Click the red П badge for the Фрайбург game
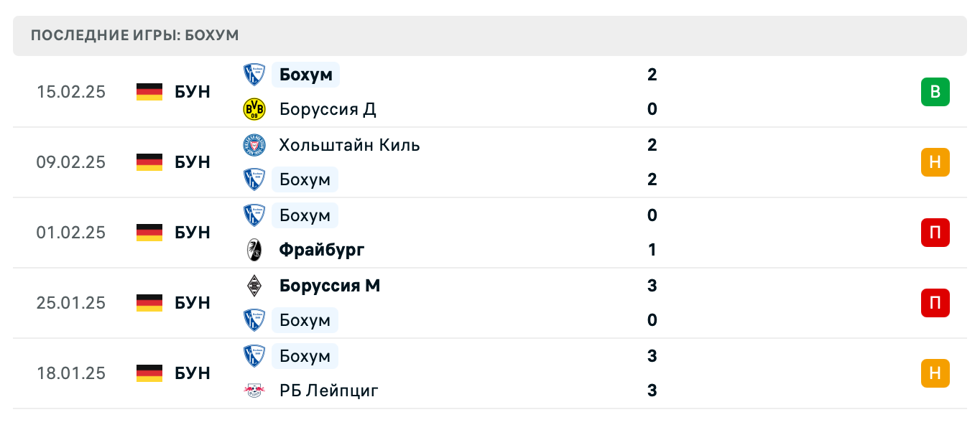Screen dimensions: 980x425 click(934, 233)
